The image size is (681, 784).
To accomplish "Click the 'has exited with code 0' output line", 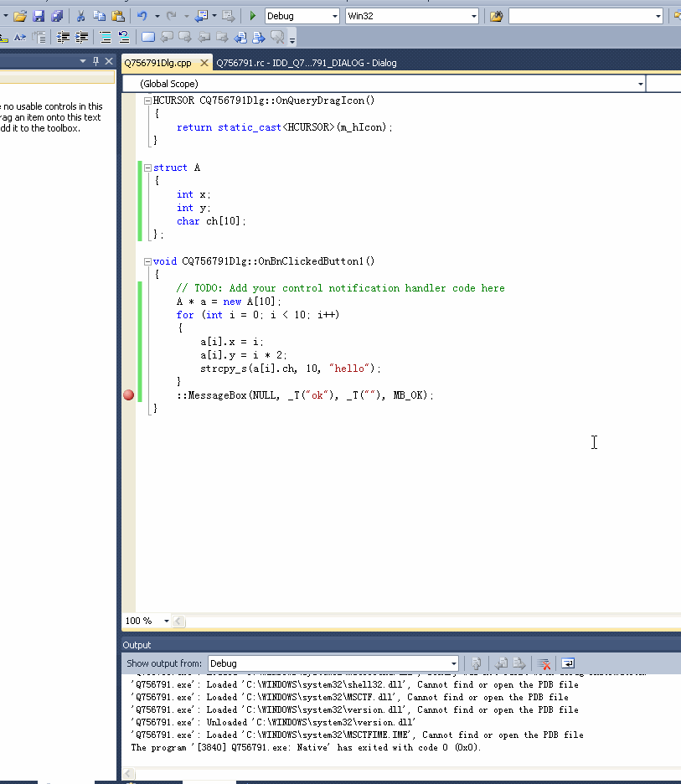I will pos(305,747).
